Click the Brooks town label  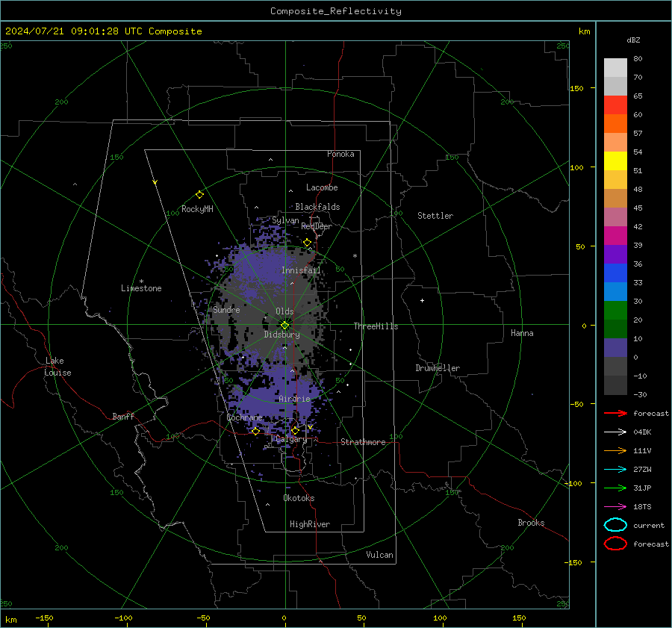(531, 523)
